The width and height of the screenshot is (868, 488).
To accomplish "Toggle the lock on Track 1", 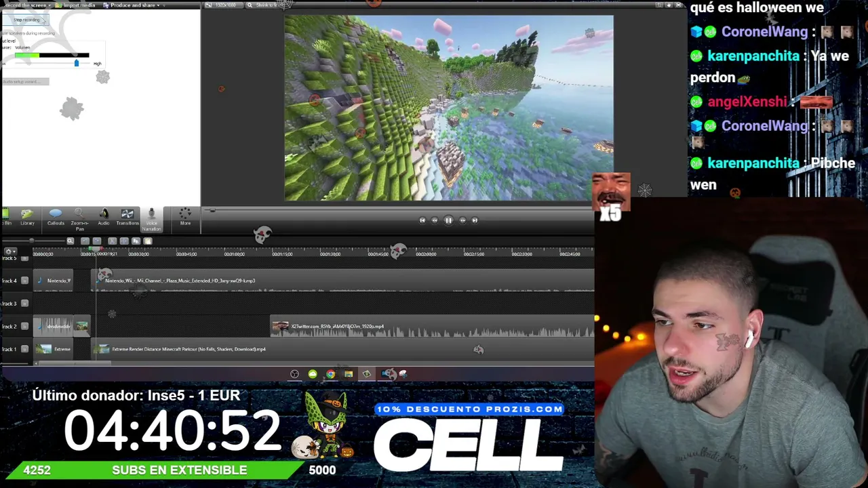I will (x=25, y=349).
